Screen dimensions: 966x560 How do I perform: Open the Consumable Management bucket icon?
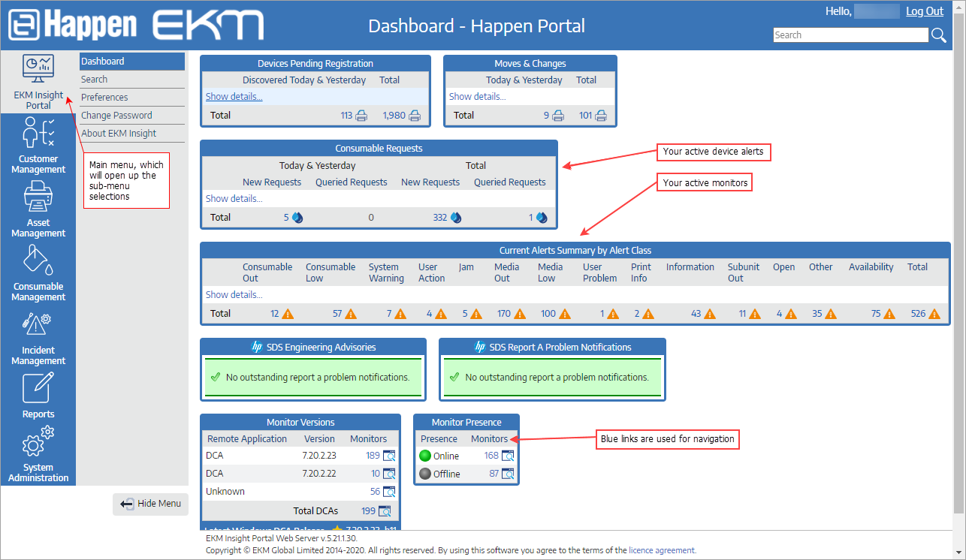coord(38,260)
